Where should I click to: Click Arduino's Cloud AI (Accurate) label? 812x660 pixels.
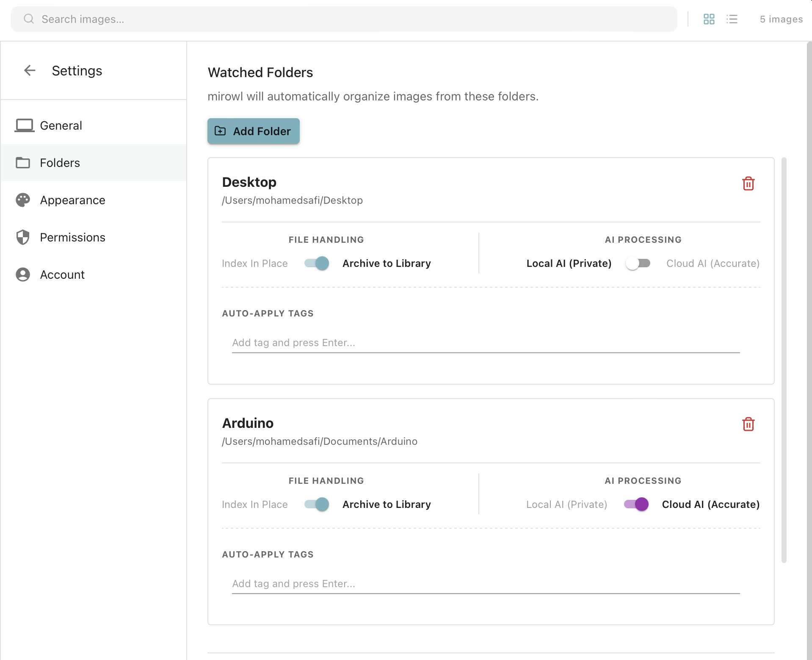click(711, 504)
